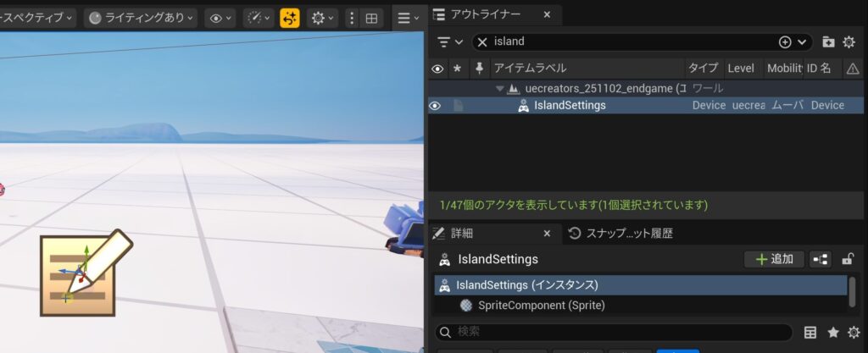This screenshot has width=868, height=353.
Task: Select the 詳細 tab
Action: pos(462,233)
